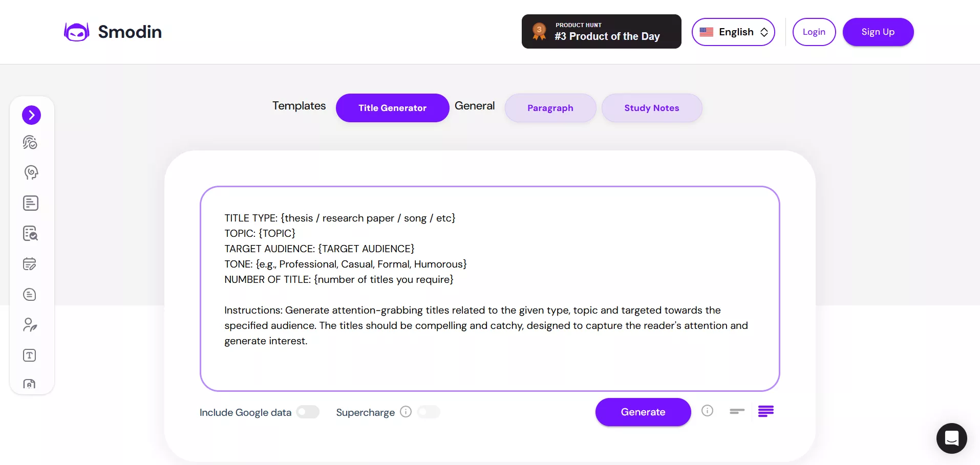Select the Homework Solver tool
This screenshot has height=465, width=980.
click(30, 264)
